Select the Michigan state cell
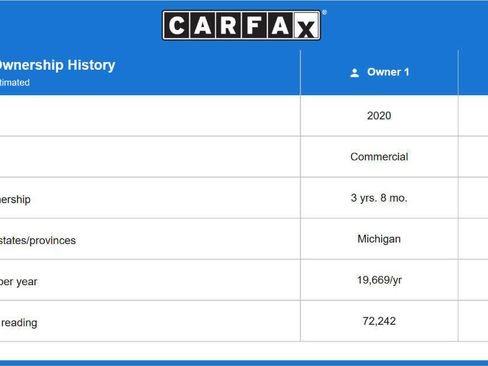This screenshot has height=366, width=488. coord(379,239)
